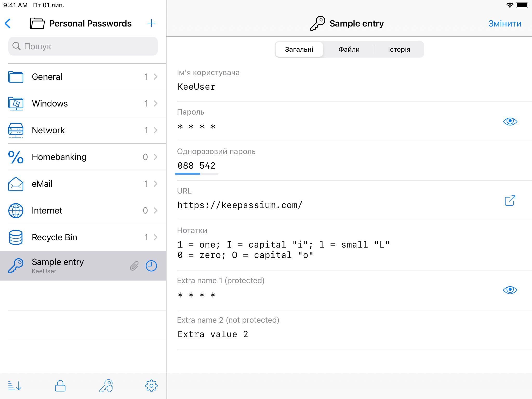Tap the attachment paperclip icon on Sample entry
The image size is (532, 399).
tap(135, 265)
